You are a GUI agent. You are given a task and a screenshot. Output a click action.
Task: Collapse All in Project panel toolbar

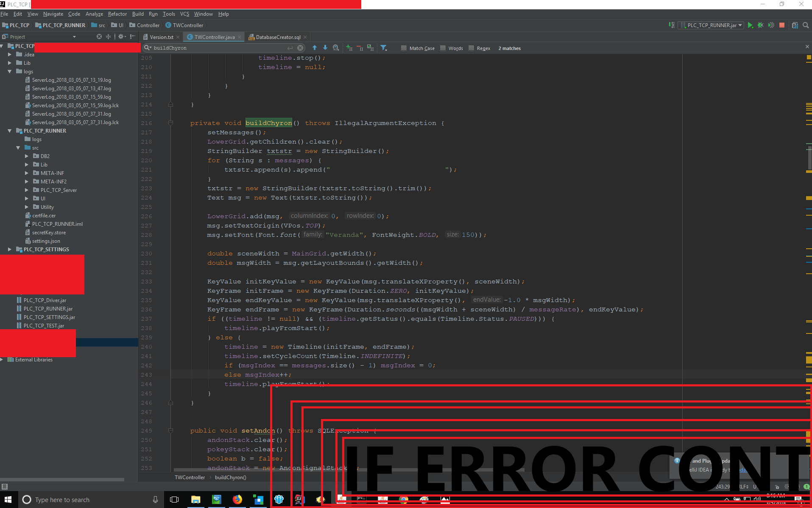click(x=109, y=36)
